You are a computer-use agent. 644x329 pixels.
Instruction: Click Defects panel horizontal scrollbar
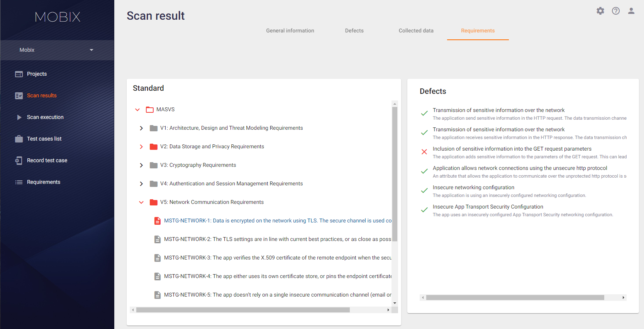click(x=515, y=298)
